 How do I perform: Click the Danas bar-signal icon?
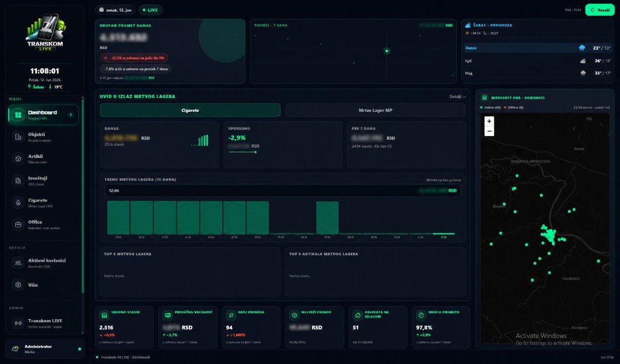tap(200, 140)
